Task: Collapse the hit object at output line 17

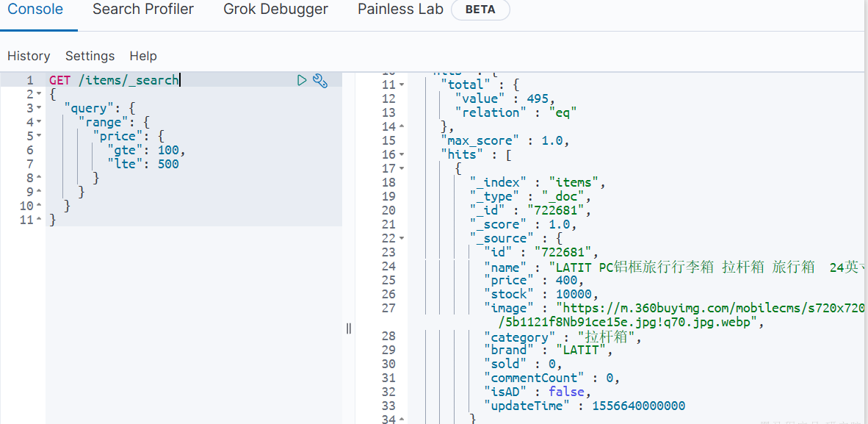Action: click(402, 168)
